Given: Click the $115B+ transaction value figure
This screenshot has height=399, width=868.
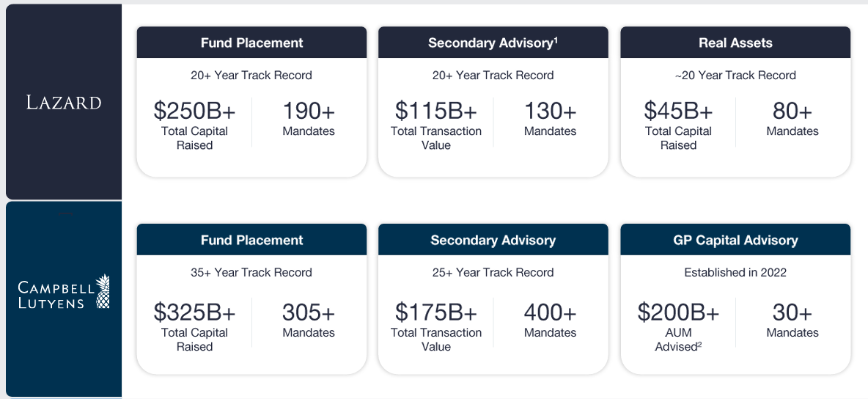Looking at the screenshot, I should [436, 111].
